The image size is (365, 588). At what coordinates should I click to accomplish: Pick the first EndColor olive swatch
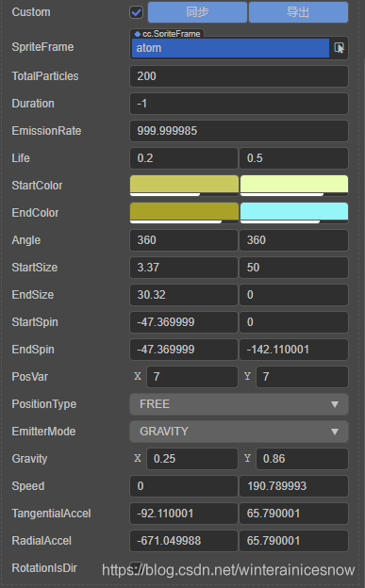coord(184,213)
